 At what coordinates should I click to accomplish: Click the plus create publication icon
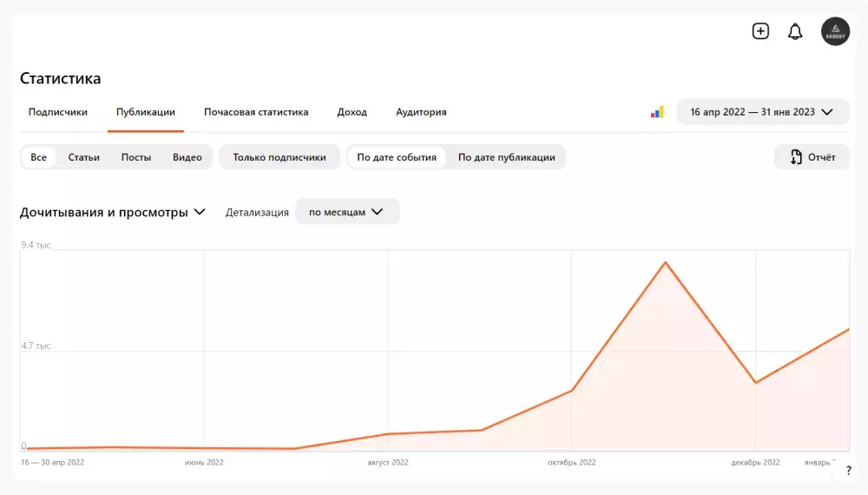[x=760, y=32]
